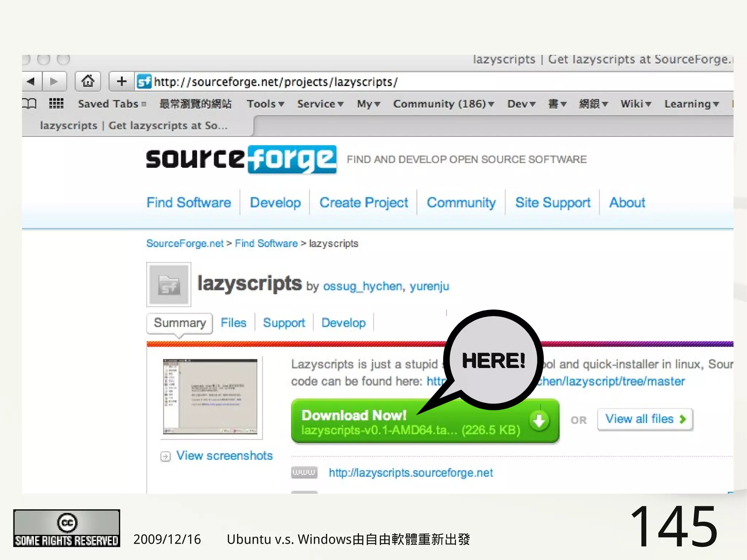
Task: Switch to the Develop project tab
Action: point(344,323)
